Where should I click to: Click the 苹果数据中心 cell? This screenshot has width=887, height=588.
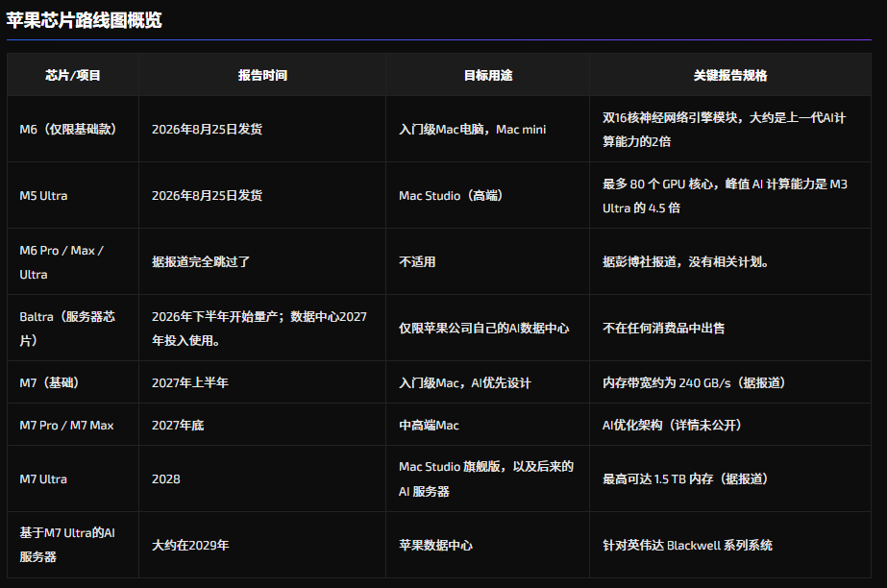[487, 545]
